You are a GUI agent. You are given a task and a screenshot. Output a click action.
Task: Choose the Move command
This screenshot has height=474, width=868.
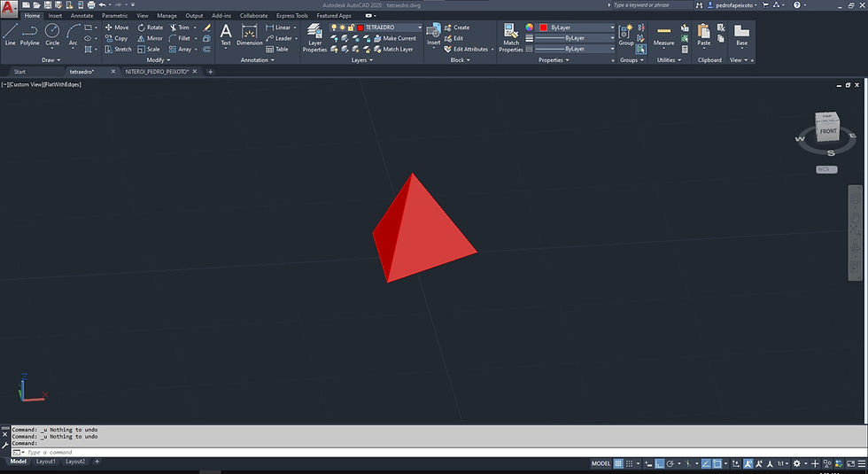(117, 27)
